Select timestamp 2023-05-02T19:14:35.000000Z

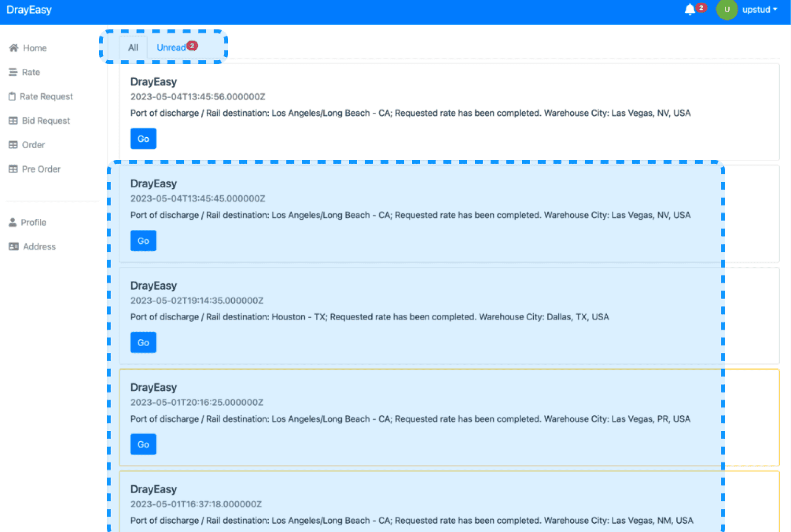(197, 300)
